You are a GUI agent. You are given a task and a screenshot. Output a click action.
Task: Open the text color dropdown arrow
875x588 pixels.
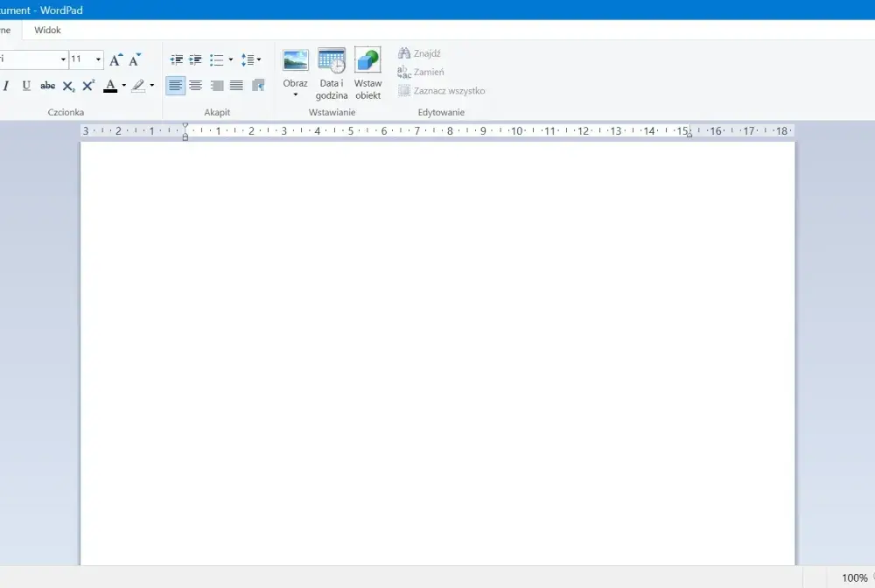[x=124, y=86]
